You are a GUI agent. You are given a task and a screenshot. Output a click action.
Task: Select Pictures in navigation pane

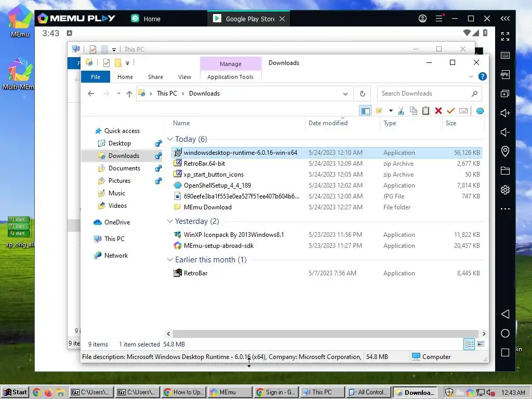[x=119, y=181]
